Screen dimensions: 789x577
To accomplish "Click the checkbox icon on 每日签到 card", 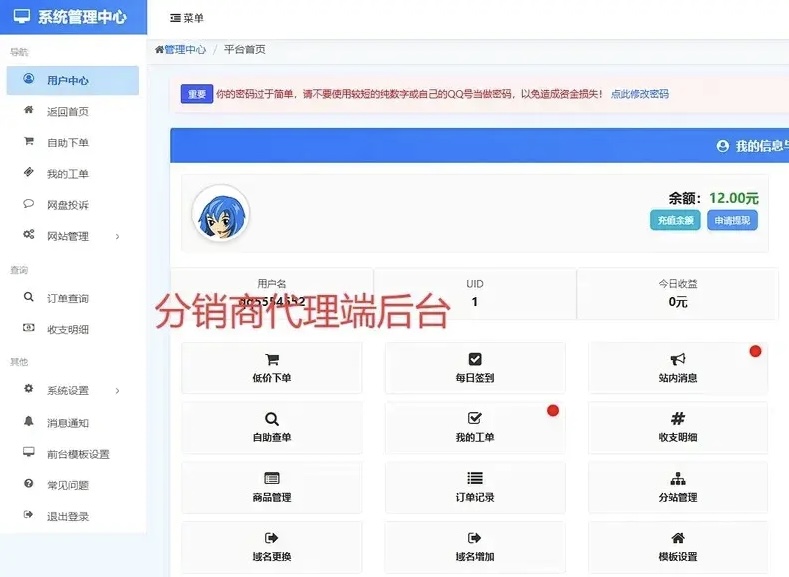I will click(x=475, y=359).
